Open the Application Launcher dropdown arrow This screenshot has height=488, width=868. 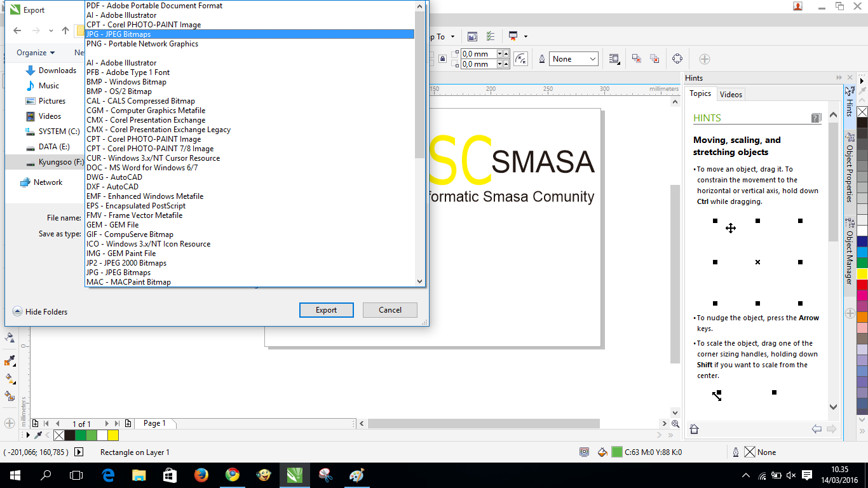click(x=526, y=37)
